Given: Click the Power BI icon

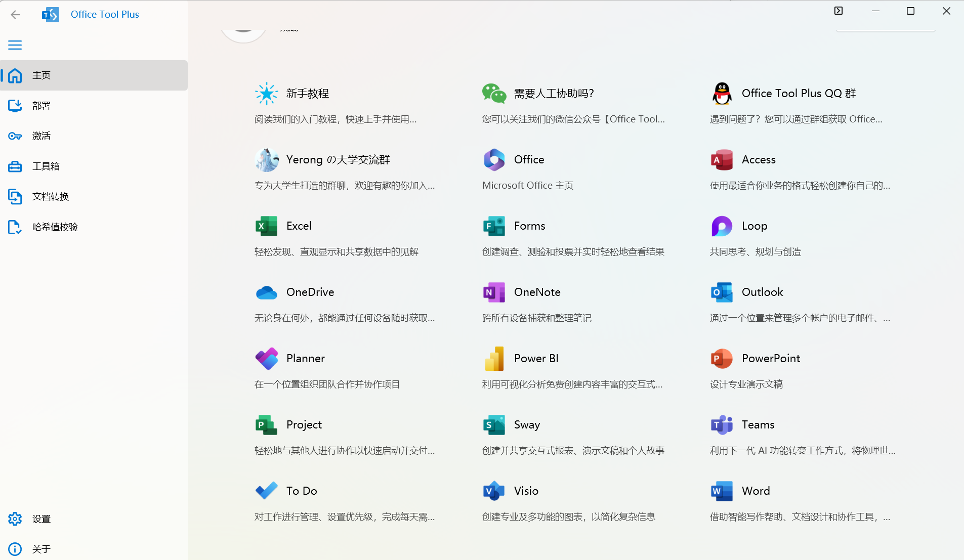Looking at the screenshot, I should coord(494,359).
